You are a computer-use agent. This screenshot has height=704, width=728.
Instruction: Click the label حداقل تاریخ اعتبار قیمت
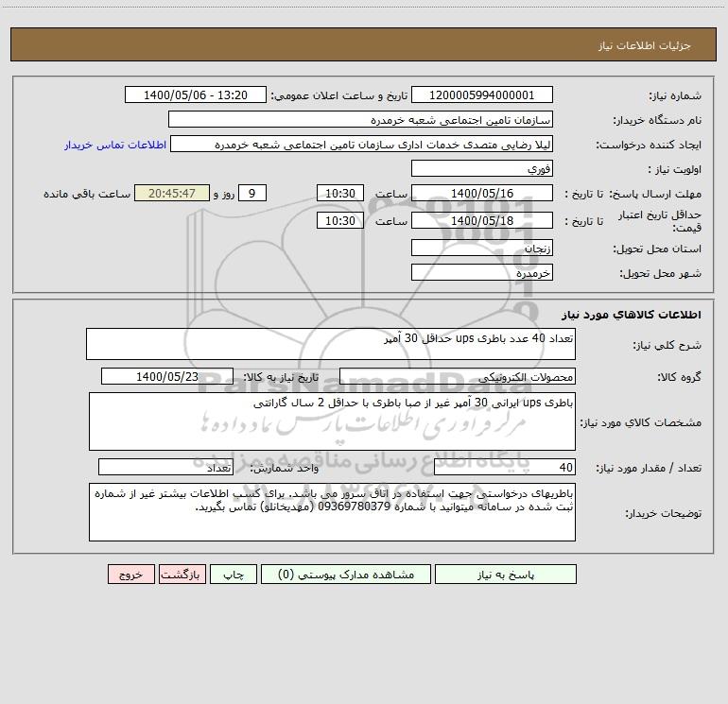[660, 221]
